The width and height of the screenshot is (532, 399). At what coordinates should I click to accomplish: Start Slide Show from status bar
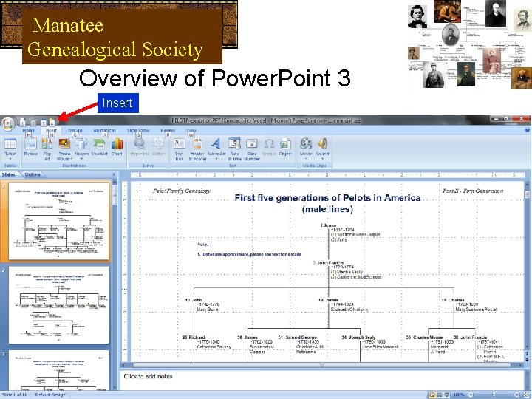click(447, 395)
